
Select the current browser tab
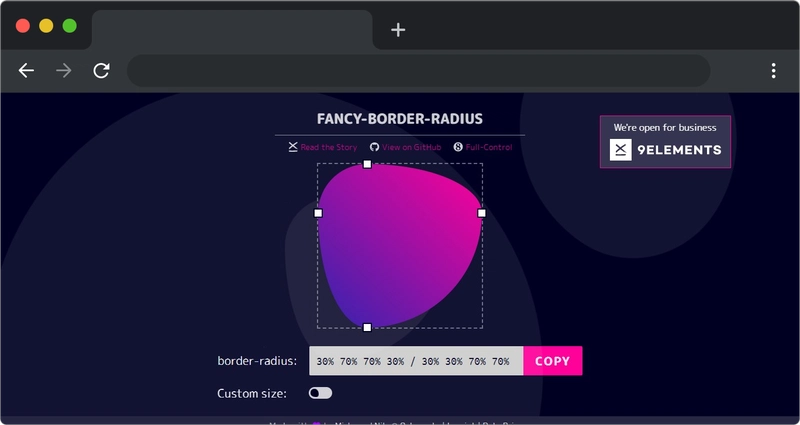click(232, 30)
